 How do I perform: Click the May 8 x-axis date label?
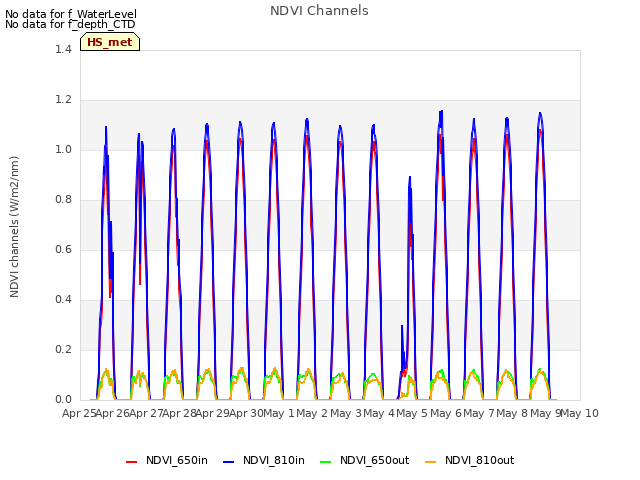click(x=512, y=413)
